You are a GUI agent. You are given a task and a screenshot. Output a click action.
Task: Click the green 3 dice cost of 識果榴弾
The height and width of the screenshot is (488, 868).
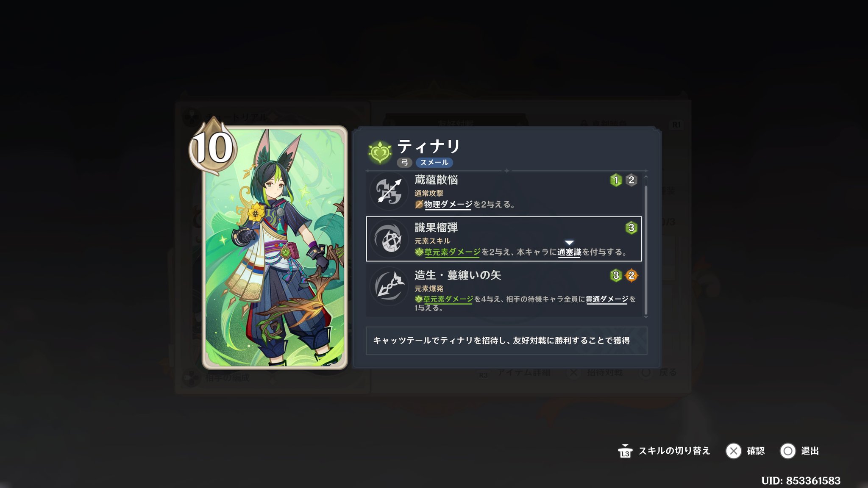point(631,228)
